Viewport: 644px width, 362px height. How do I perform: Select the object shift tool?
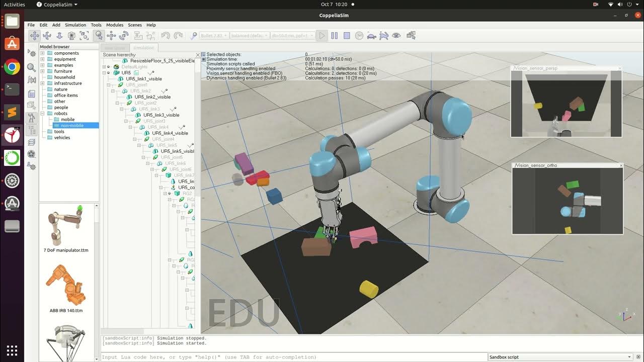tap(111, 36)
